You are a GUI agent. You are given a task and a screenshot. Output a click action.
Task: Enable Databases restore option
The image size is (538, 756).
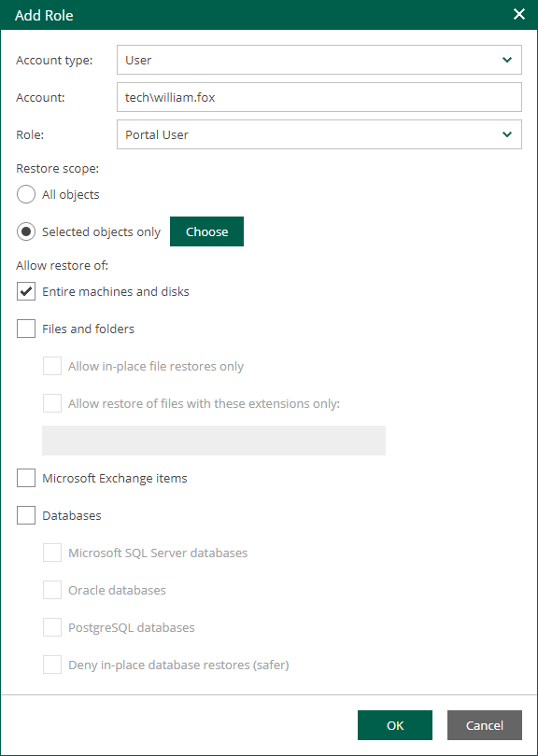pos(26,515)
